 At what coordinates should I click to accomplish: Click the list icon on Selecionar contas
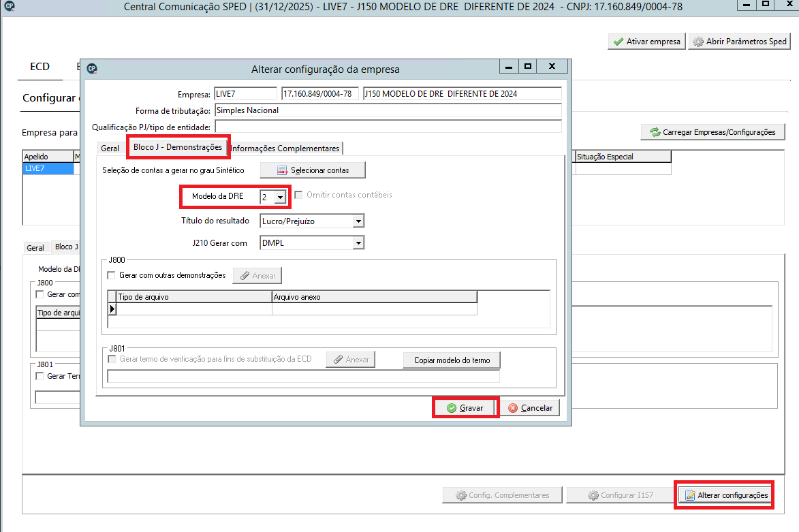[282, 170]
